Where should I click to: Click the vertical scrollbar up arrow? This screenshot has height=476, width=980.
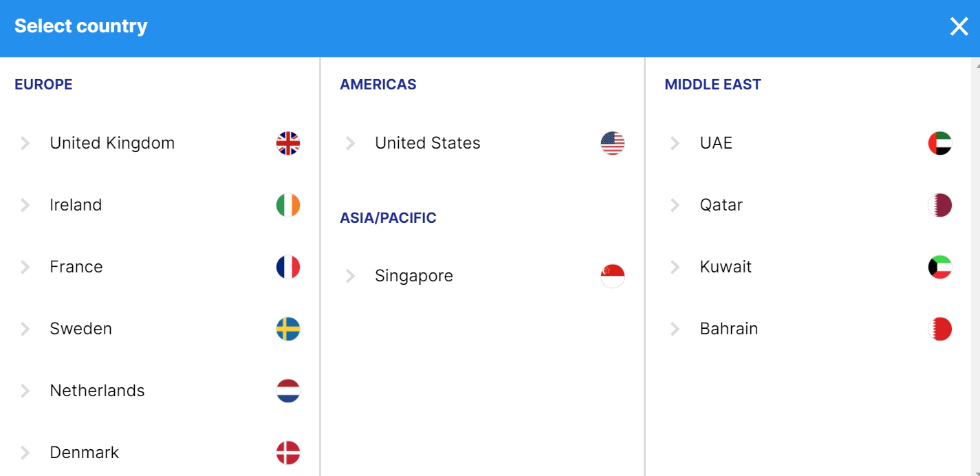[976, 65]
